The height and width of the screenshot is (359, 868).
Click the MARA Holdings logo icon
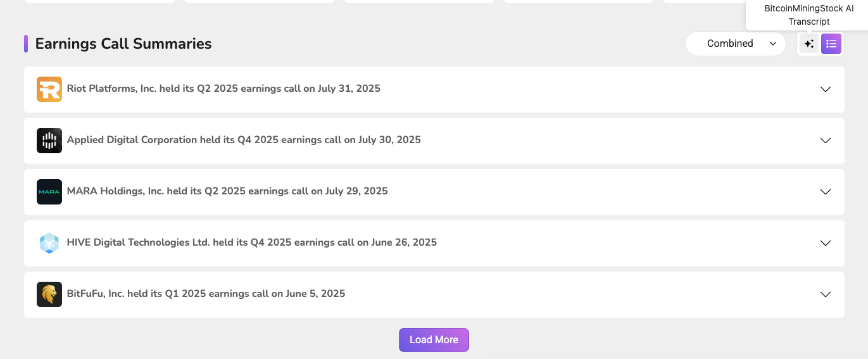(49, 192)
